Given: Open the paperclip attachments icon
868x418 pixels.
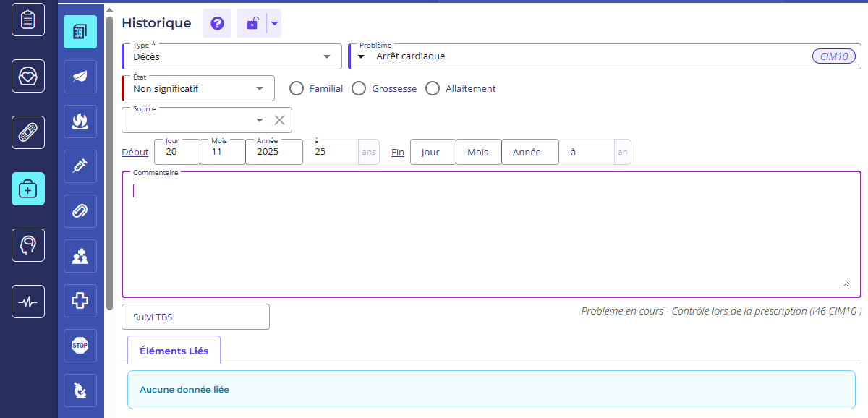Looking at the screenshot, I should tap(80, 211).
